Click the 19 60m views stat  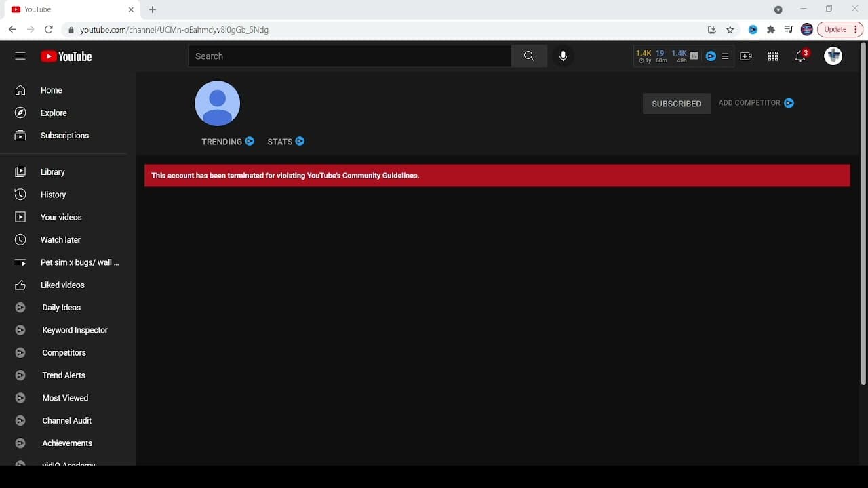pyautogui.click(x=660, y=56)
